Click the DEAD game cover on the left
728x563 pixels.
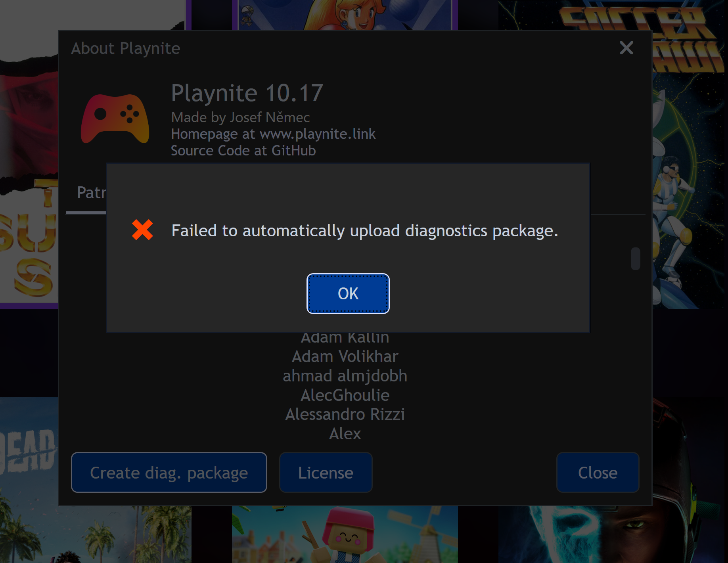[x=28, y=452]
